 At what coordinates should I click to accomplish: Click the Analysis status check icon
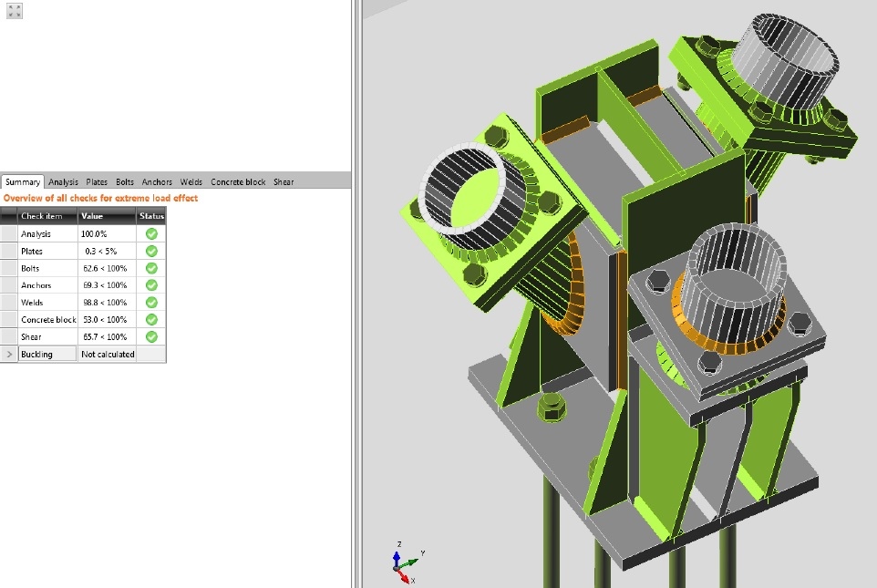click(x=151, y=234)
